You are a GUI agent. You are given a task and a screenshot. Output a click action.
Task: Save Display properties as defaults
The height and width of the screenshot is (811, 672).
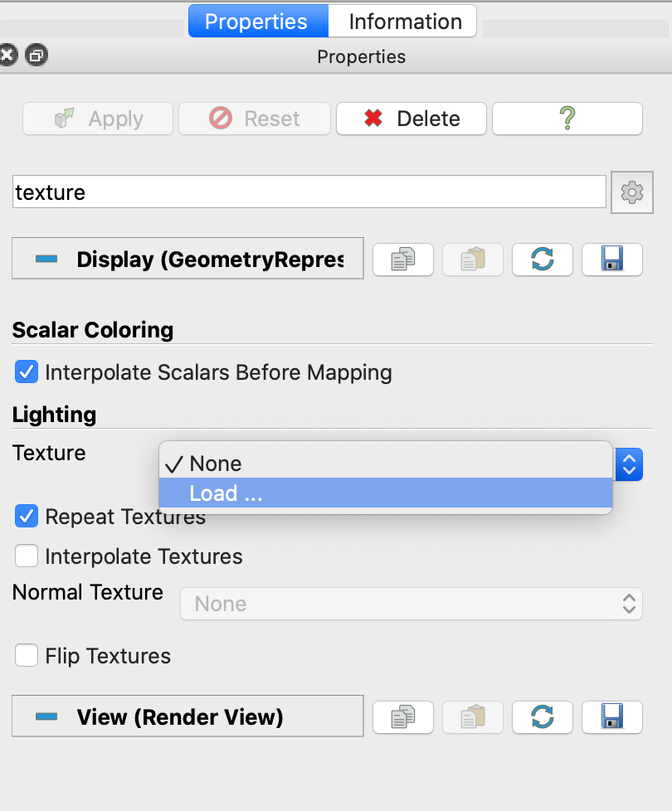pos(611,259)
